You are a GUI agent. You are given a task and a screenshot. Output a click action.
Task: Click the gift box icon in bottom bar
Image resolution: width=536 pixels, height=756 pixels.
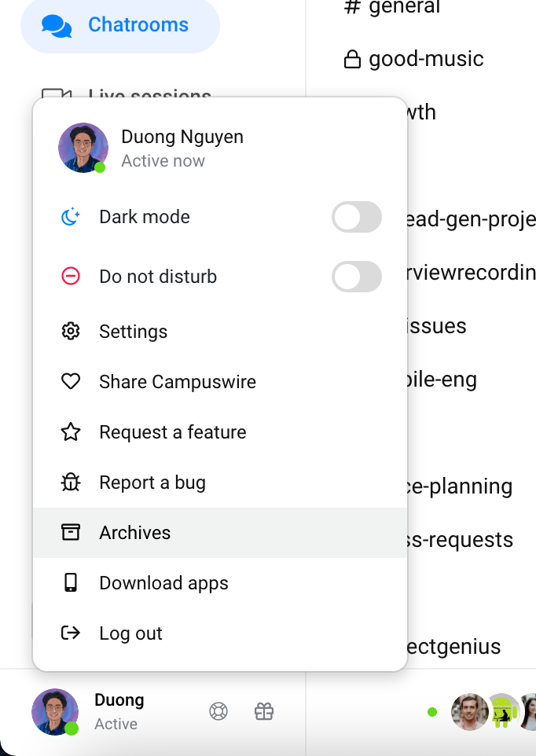(264, 711)
